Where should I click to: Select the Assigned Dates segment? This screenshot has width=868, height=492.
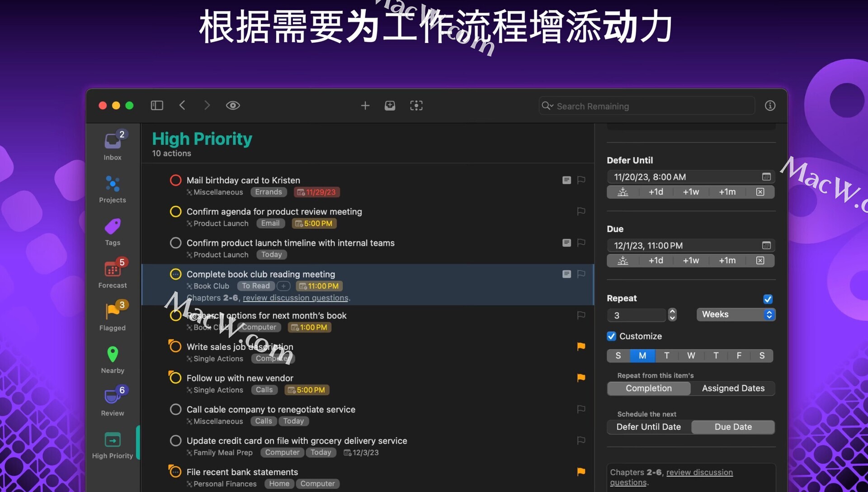[x=733, y=388]
